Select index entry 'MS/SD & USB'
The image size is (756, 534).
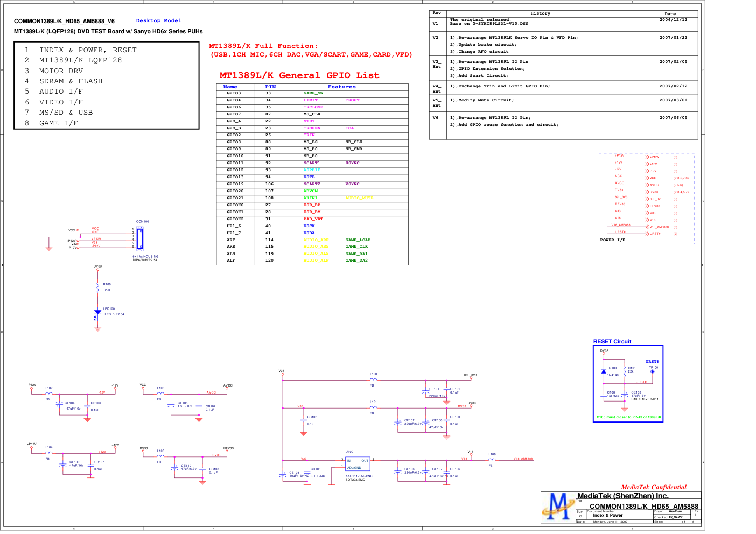click(66, 113)
